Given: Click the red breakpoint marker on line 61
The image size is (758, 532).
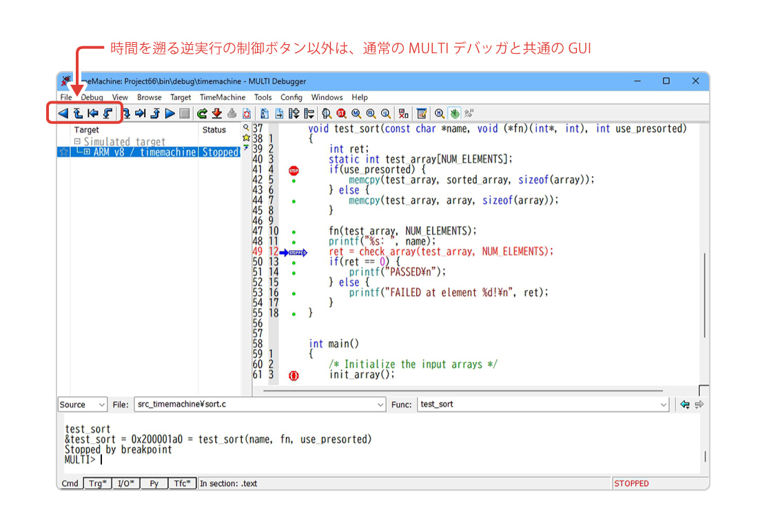Looking at the screenshot, I should 294,376.
